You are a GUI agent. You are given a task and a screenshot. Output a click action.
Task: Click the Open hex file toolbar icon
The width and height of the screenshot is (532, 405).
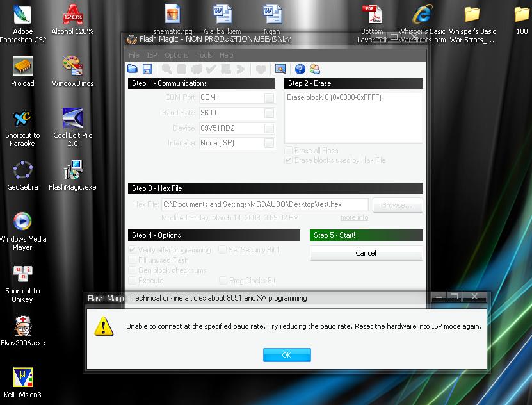tap(133, 69)
